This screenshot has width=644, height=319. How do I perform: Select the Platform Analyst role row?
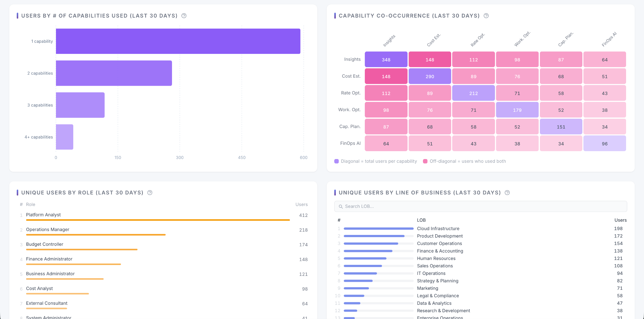pos(164,216)
